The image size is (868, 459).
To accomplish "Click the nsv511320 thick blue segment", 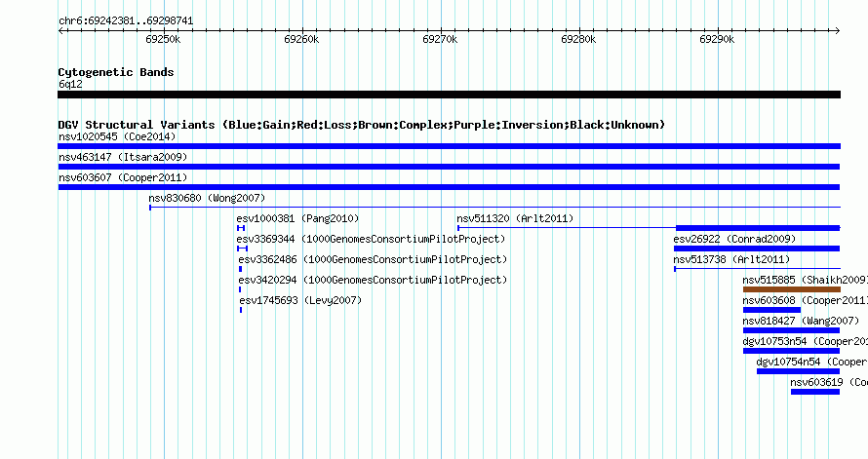I will pos(758,228).
